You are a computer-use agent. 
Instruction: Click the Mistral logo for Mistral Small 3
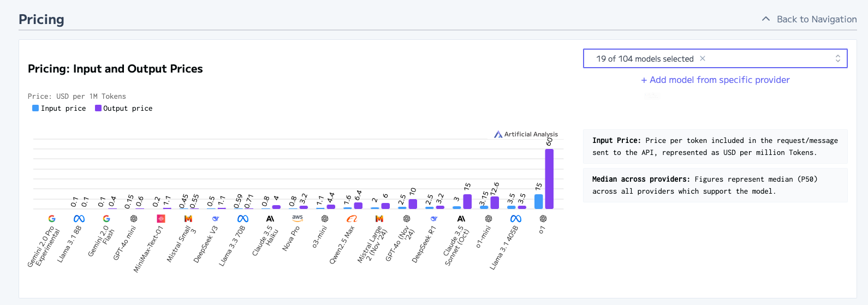coord(188,219)
